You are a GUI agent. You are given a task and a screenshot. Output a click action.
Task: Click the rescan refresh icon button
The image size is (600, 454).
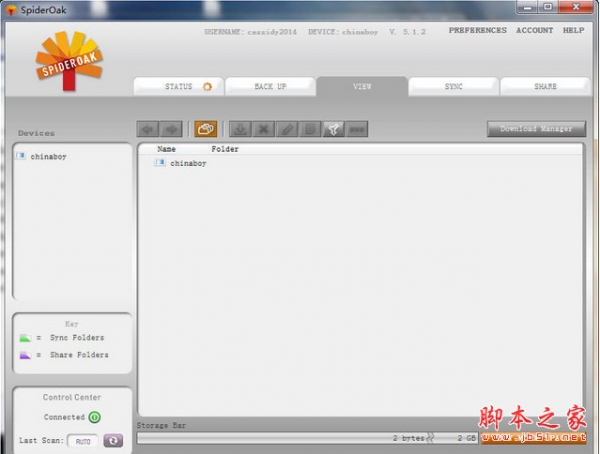coord(113,441)
